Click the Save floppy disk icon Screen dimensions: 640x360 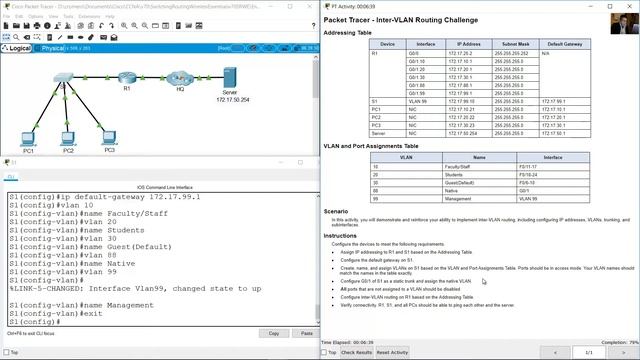pyautogui.click(x=27, y=26)
